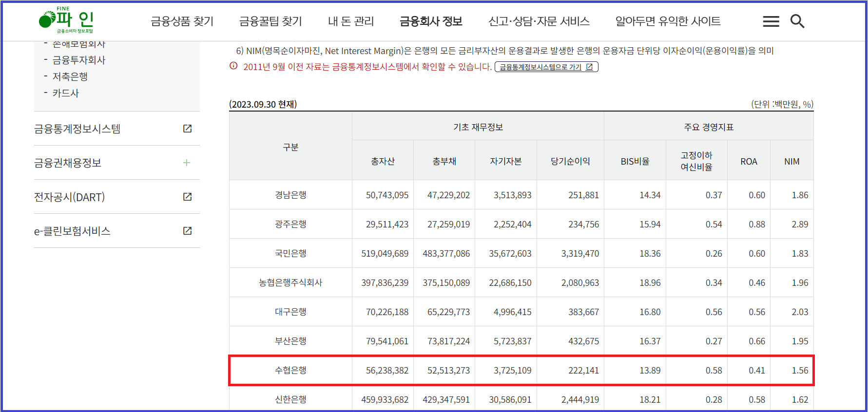Open the 알아두면 유익한 사이트 menu
Viewport: 868px width, 412px height.
point(668,21)
